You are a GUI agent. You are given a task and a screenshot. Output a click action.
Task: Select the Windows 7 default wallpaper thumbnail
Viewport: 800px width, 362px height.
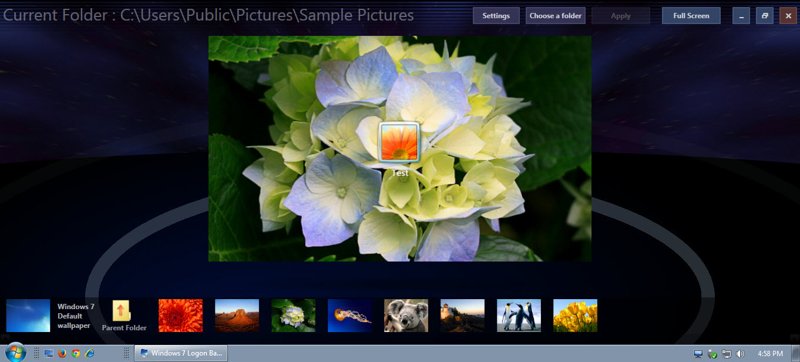(28, 316)
